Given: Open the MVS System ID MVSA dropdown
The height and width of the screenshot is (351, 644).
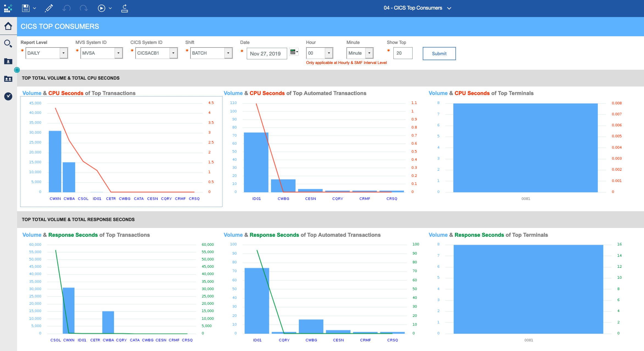Looking at the screenshot, I should pos(102,53).
